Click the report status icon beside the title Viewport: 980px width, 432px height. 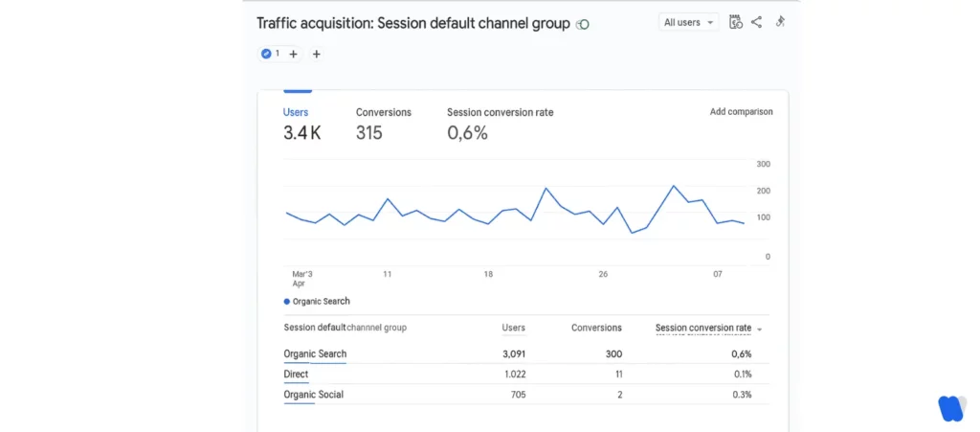click(x=583, y=25)
